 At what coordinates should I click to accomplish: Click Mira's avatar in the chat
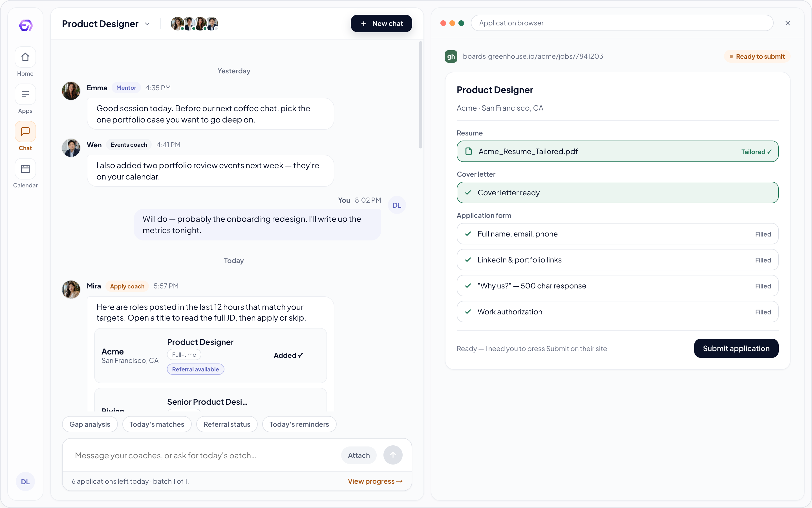click(71, 290)
